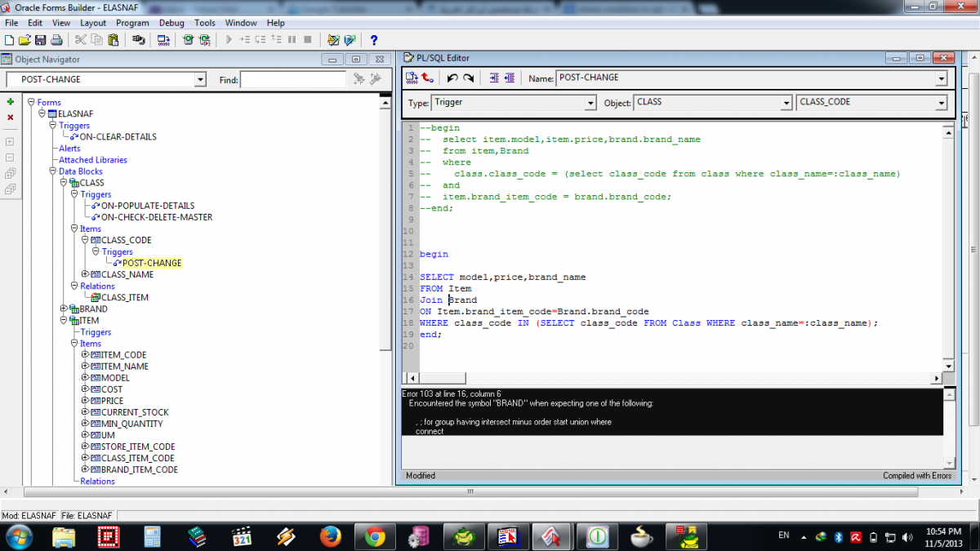Open the Object dropdown showing CLASS
This screenshot has width=980, height=551.
[786, 103]
